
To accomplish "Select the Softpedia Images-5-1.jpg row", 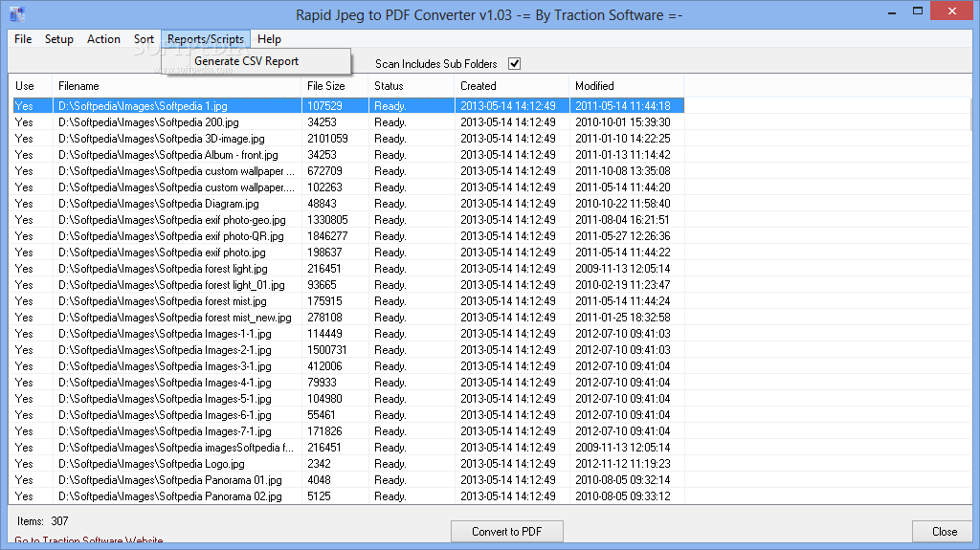I will [348, 399].
